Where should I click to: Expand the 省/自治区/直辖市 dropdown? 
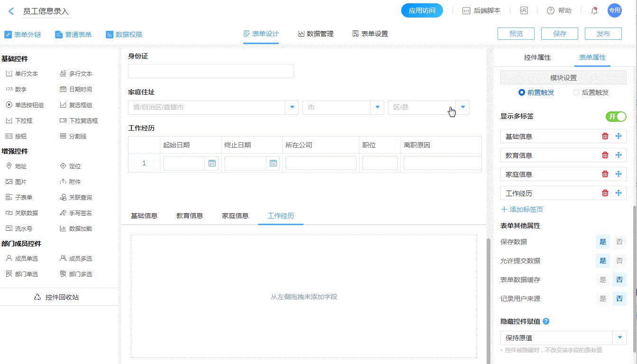point(292,107)
